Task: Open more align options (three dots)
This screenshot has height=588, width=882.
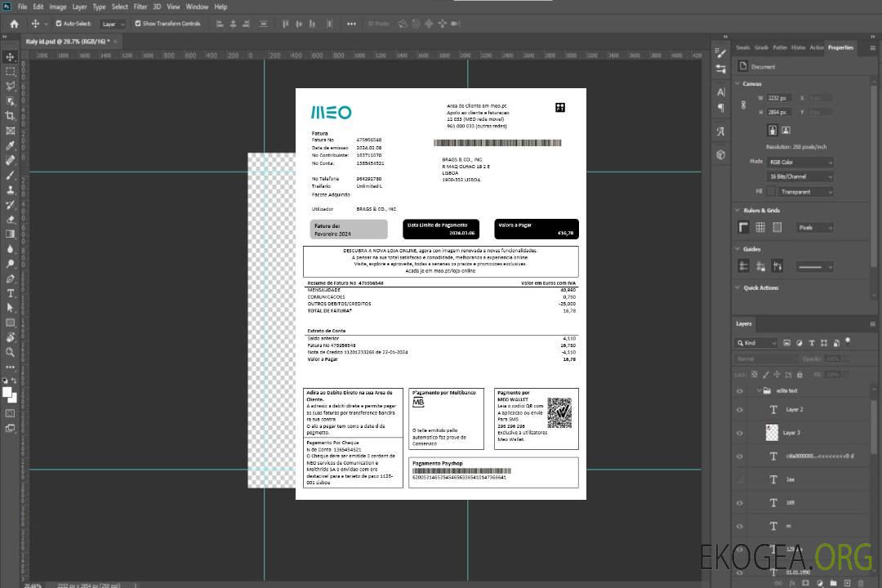Action: tap(351, 24)
